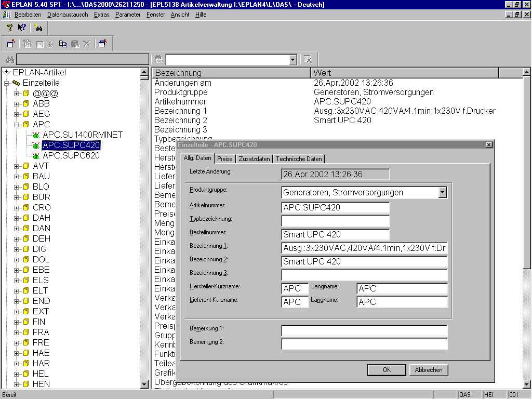Click the folder icon next to DAH
Screen dimensions: 532x399
pyautogui.click(x=26, y=218)
